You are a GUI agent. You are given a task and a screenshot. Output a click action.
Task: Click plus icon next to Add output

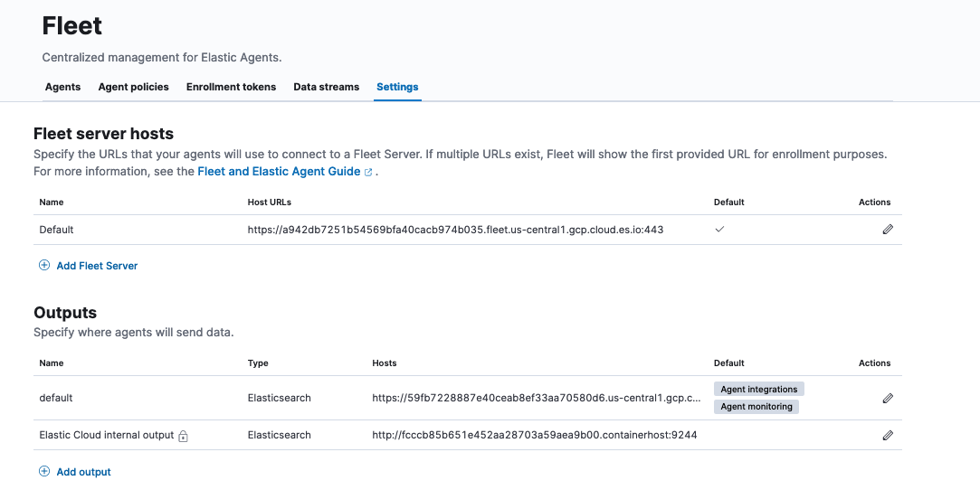click(x=44, y=472)
